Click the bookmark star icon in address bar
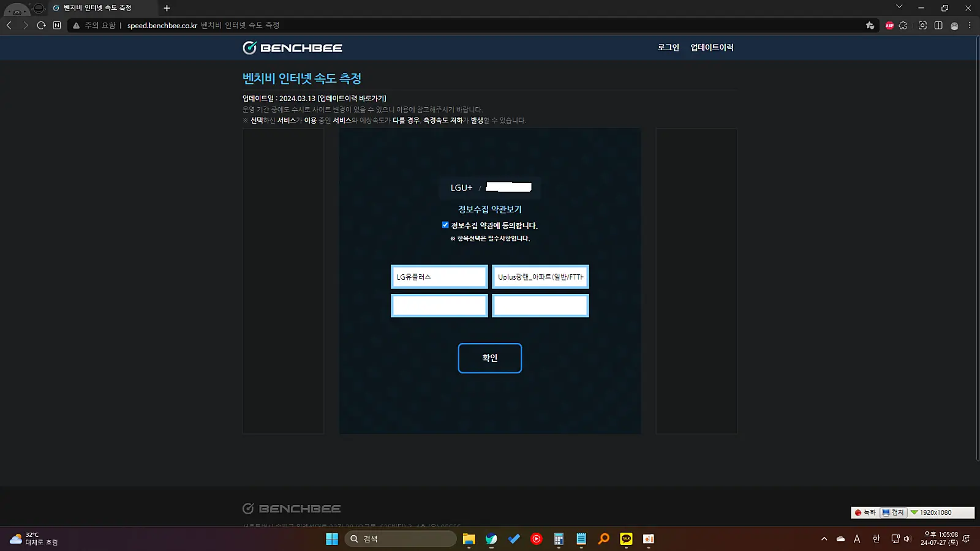This screenshot has height=551, width=980. pos(870,25)
